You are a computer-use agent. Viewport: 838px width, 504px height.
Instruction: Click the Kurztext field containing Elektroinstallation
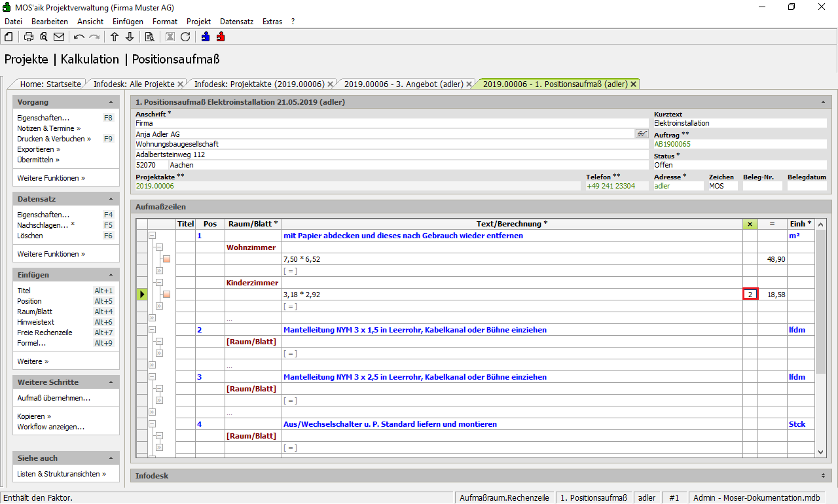coord(740,123)
